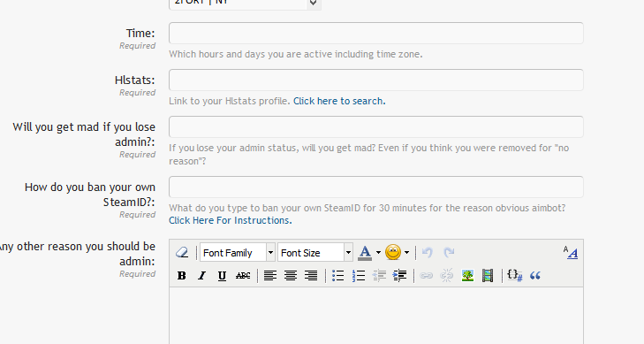Screen dimensions: 644x344
Task: Center align text
Action: [291, 276]
